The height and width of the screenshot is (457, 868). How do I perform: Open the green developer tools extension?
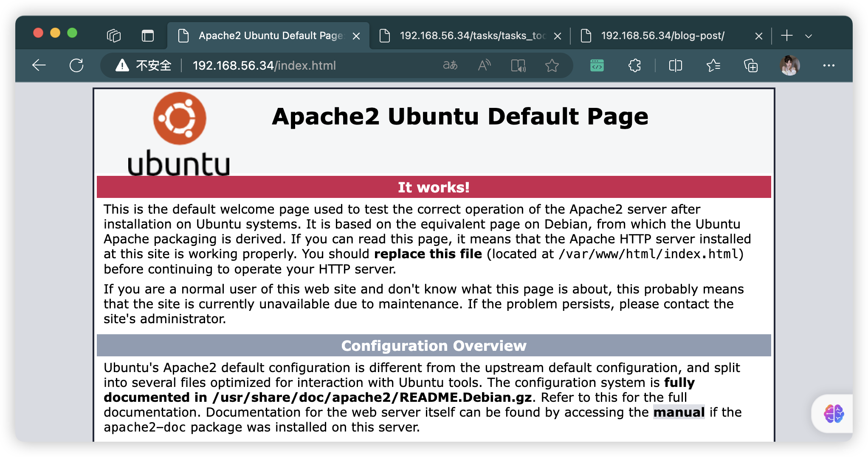(597, 65)
